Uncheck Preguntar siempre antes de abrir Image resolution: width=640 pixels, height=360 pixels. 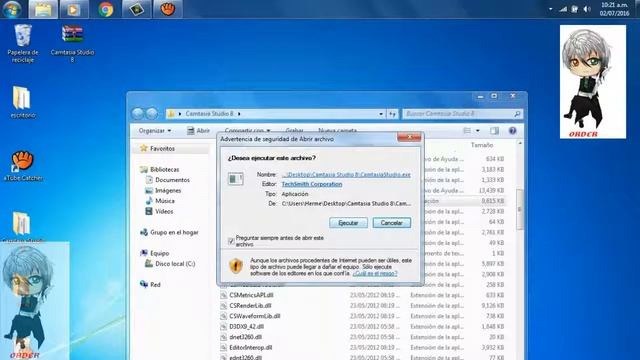231,241
